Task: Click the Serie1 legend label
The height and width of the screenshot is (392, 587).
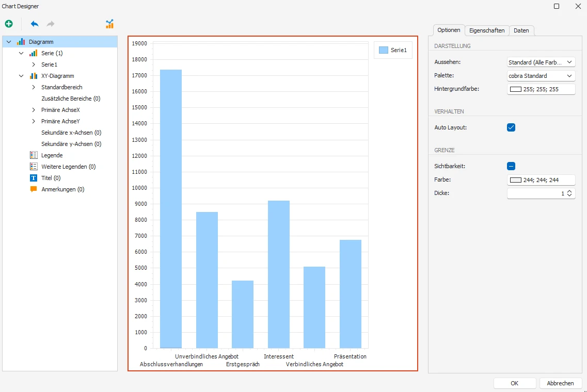Action: [399, 50]
